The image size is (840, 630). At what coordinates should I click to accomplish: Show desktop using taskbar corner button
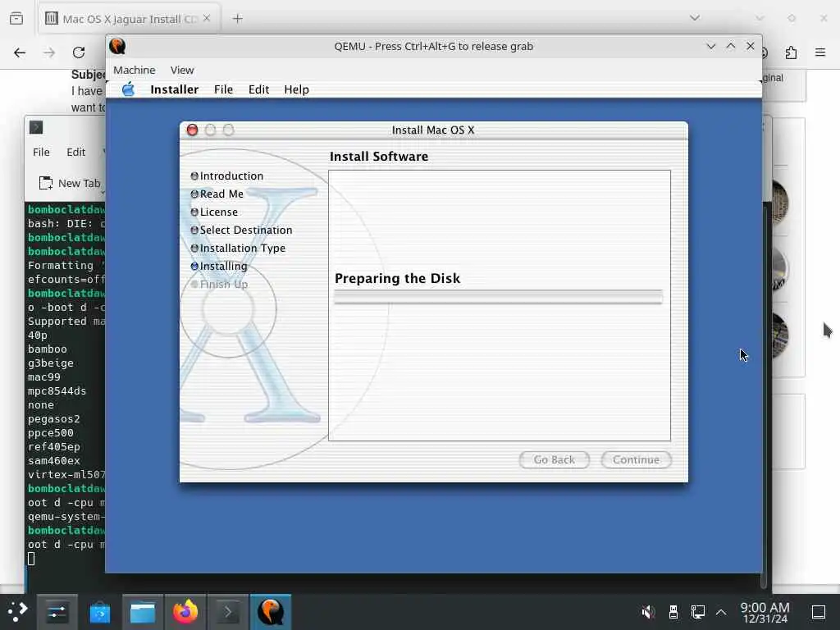[x=819, y=612]
